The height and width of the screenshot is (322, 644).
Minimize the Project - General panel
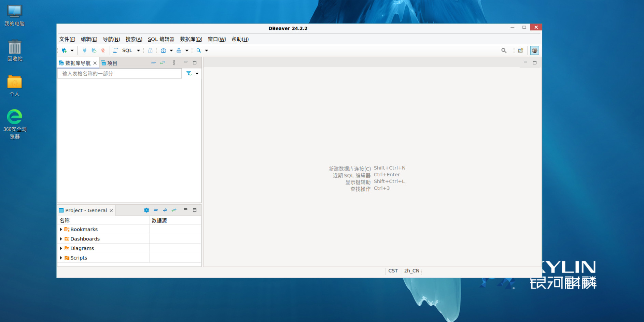pyautogui.click(x=185, y=209)
